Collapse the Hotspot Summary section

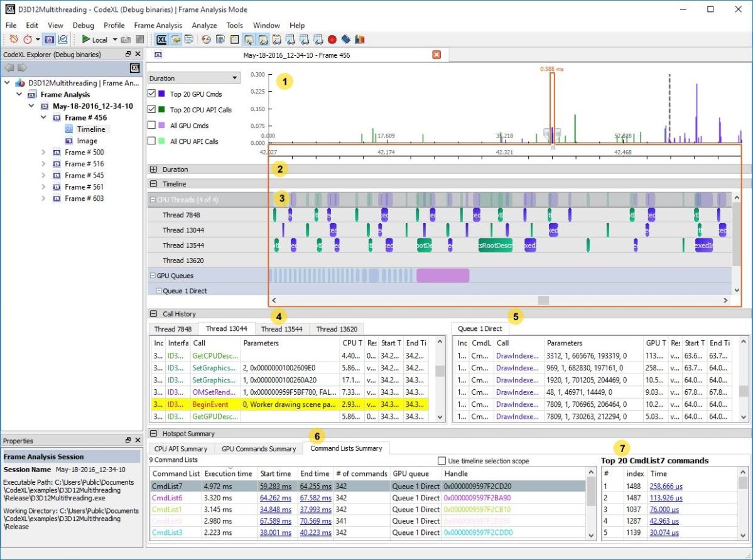tap(153, 433)
